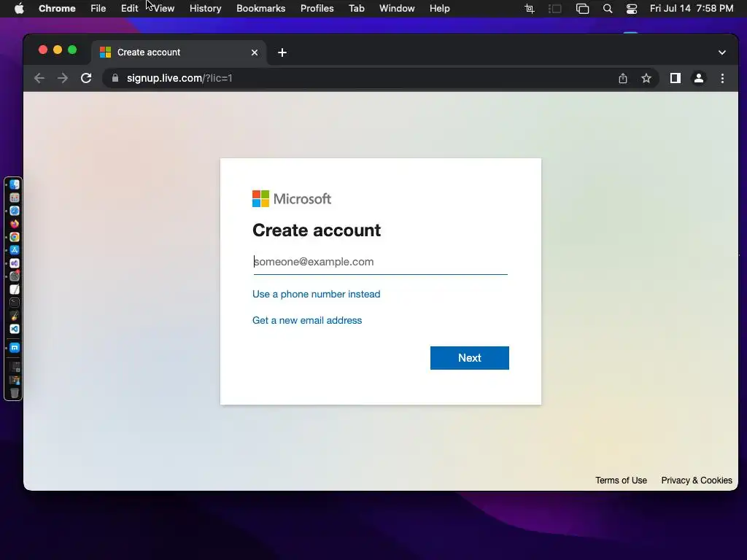
Task: Click Use a phone number instead
Action: click(x=317, y=295)
